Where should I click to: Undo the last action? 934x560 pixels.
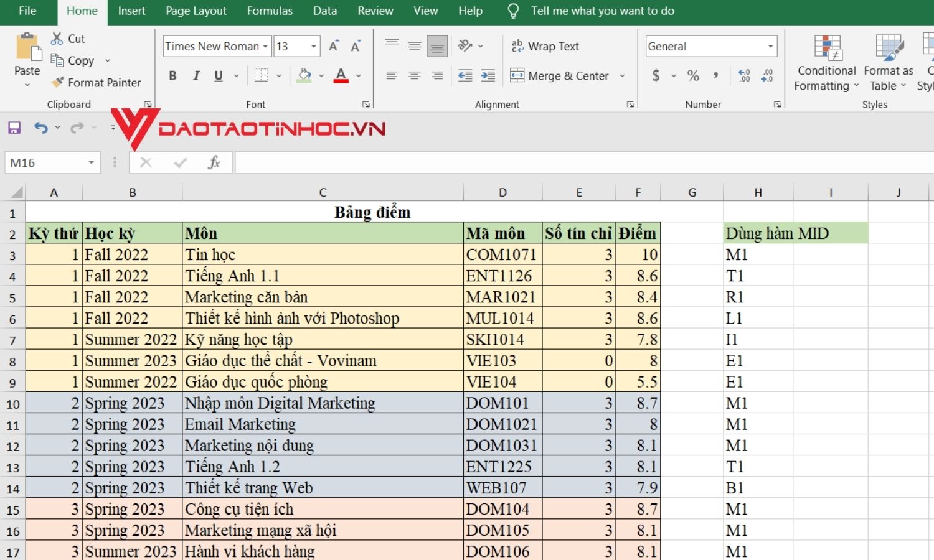pyautogui.click(x=40, y=128)
